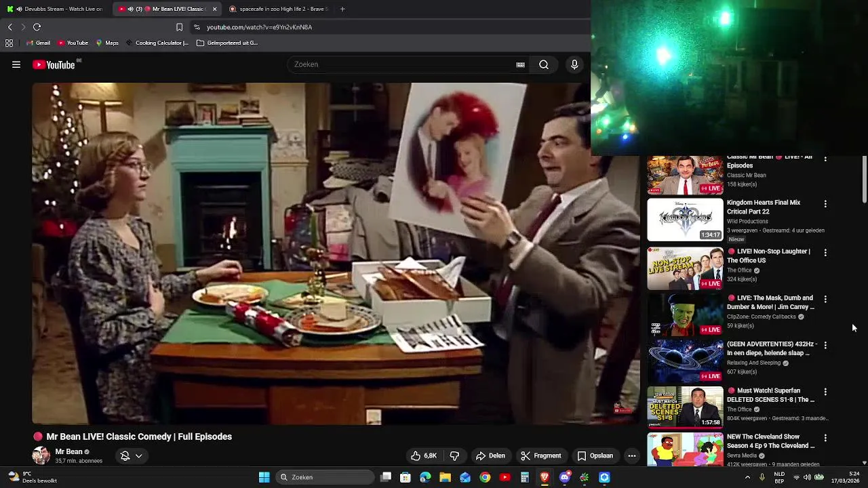Switch to spacecafe in zoo High life tab
The height and width of the screenshot is (488, 868).
point(280,9)
